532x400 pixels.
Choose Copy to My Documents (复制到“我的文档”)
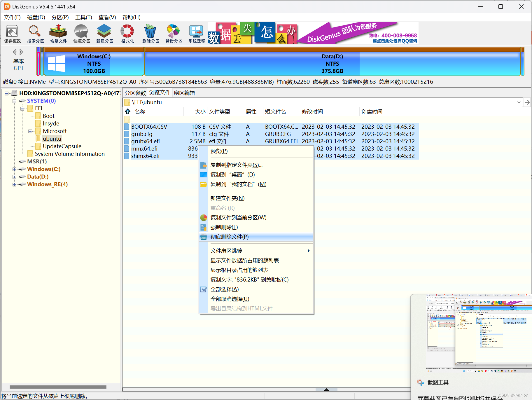pyautogui.click(x=256, y=184)
